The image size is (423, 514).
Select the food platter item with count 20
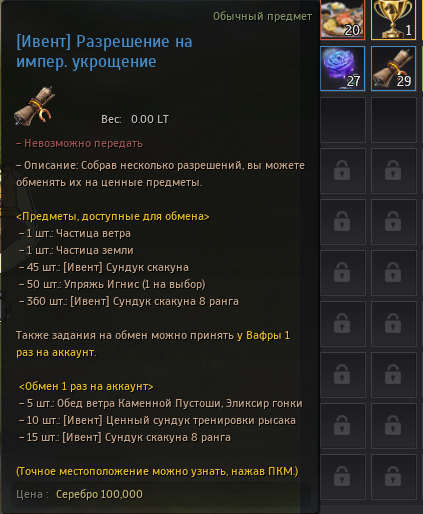coord(342,19)
